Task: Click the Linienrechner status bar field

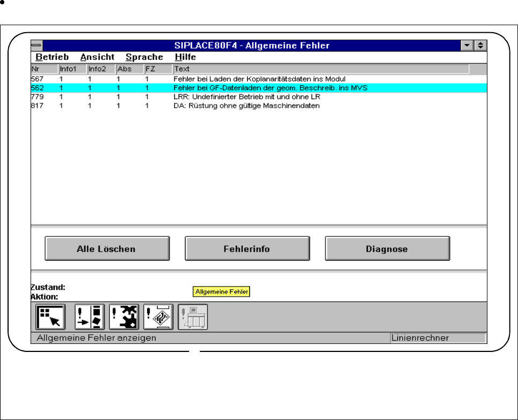Action: tap(438, 338)
